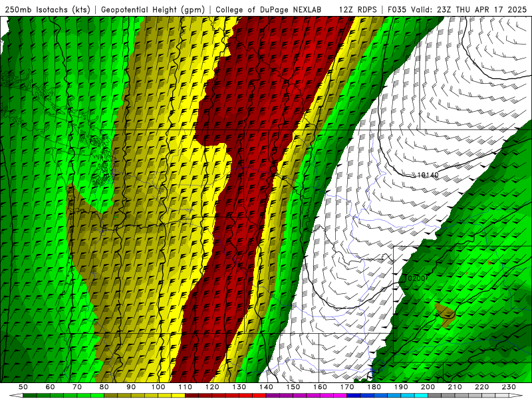Image resolution: width=532 pixels, height=399 pixels.
Task: Click the 90 label on the color scale
Action: (131, 387)
